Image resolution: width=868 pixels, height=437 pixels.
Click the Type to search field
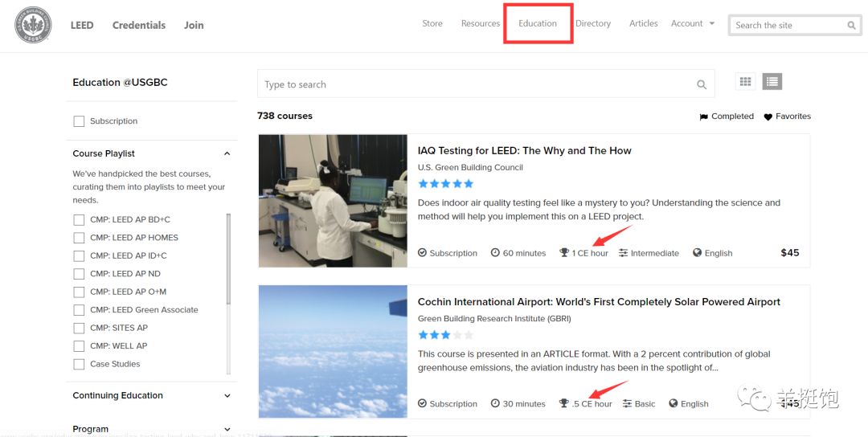(x=474, y=84)
